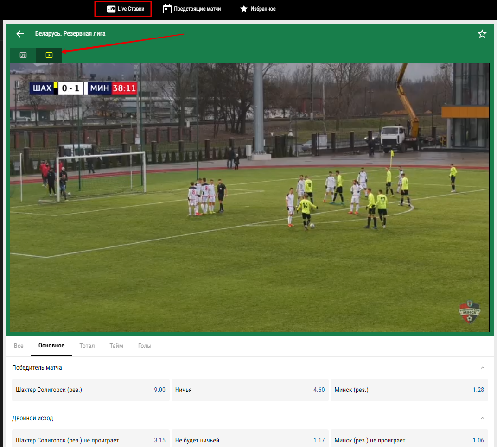Image resolution: width=497 pixels, height=448 pixels.
Task: Collapse the Победитель матча section
Action: click(482, 368)
